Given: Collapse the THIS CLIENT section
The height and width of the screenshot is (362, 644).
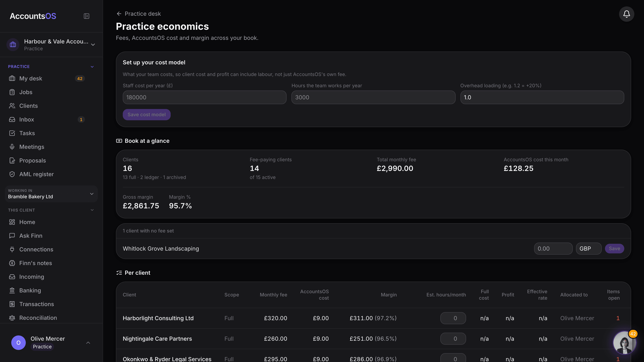Looking at the screenshot, I should tap(92, 210).
